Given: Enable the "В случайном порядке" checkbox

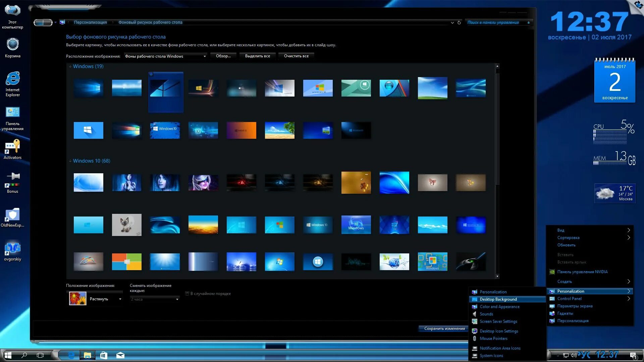Looking at the screenshot, I should (187, 293).
